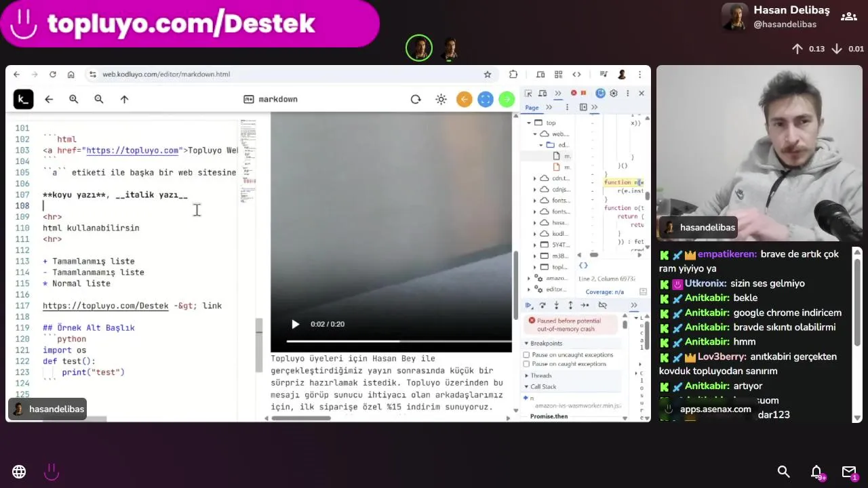Expand the editor... worker tree node

529,289
